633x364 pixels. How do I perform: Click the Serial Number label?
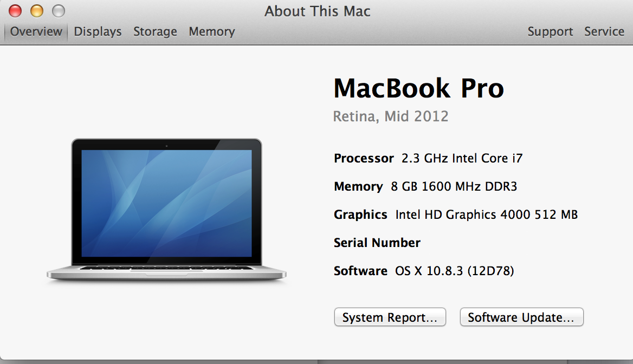point(377,243)
